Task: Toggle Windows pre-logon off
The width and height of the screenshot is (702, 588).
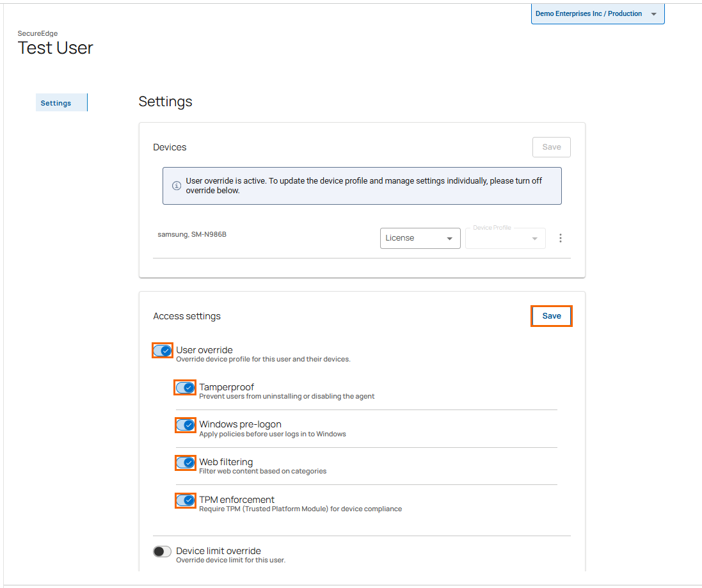Action: click(186, 425)
